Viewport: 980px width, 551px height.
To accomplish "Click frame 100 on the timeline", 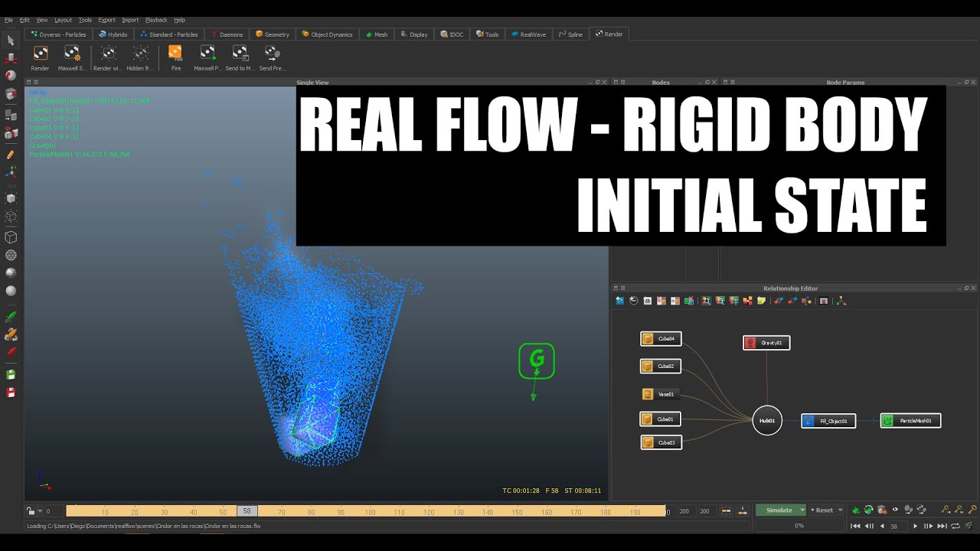I will (370, 512).
